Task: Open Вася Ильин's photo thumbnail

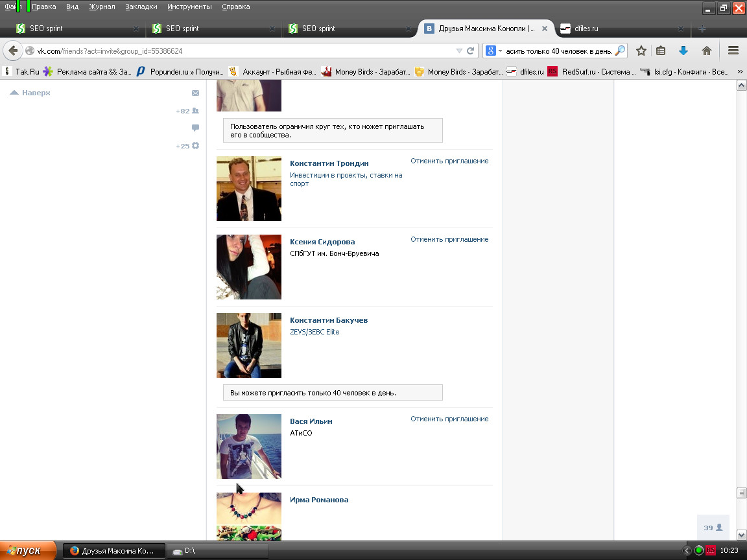Action: pyautogui.click(x=249, y=447)
